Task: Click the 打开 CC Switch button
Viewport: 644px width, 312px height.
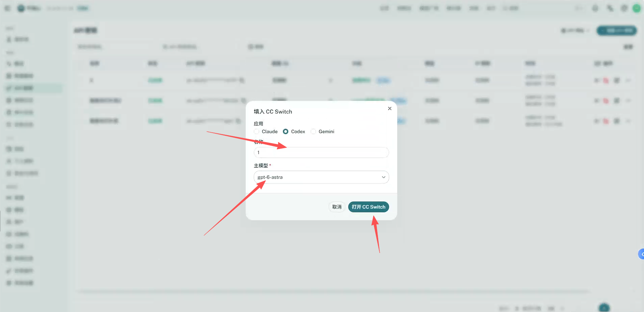Action: [369, 207]
